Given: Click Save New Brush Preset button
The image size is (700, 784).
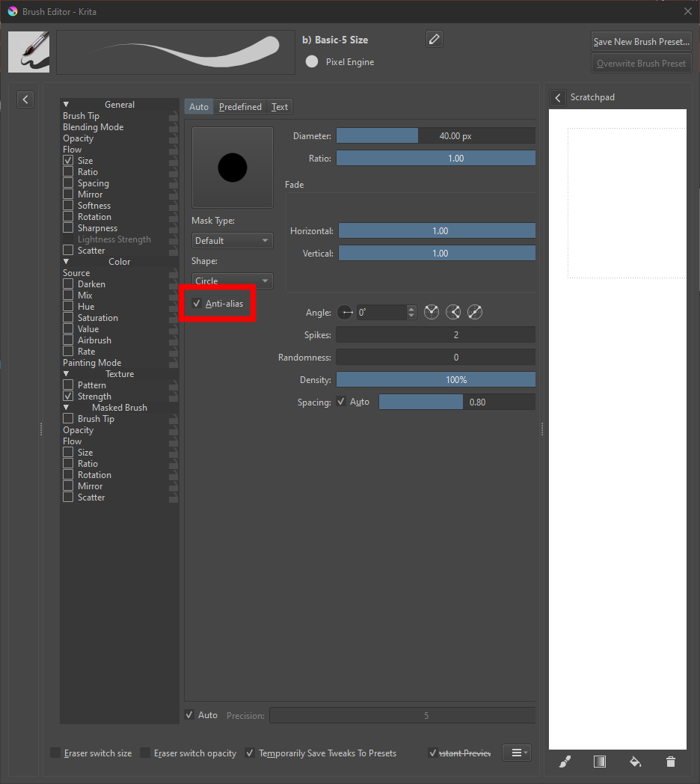Looking at the screenshot, I should click(x=641, y=41).
